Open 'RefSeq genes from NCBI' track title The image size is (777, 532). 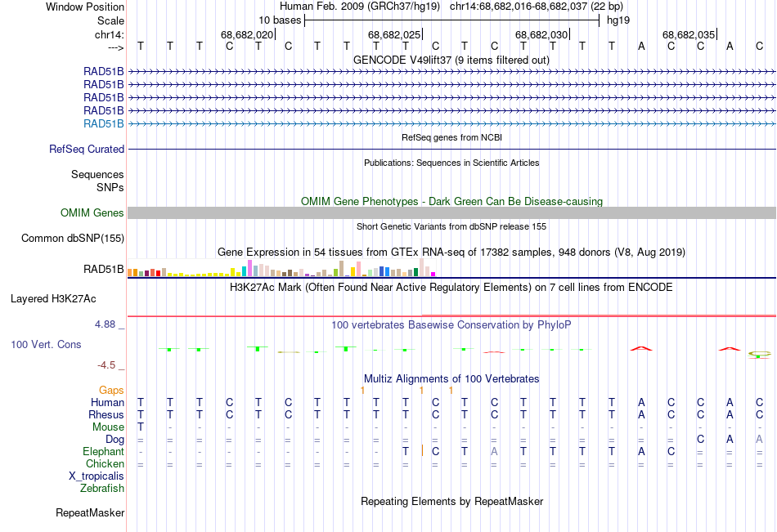[x=451, y=137]
